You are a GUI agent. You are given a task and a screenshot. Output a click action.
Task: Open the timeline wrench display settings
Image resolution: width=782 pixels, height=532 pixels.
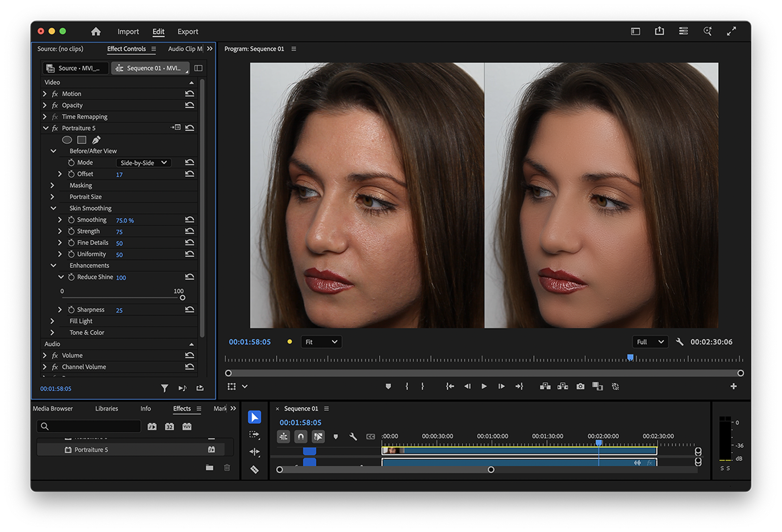[x=352, y=437]
